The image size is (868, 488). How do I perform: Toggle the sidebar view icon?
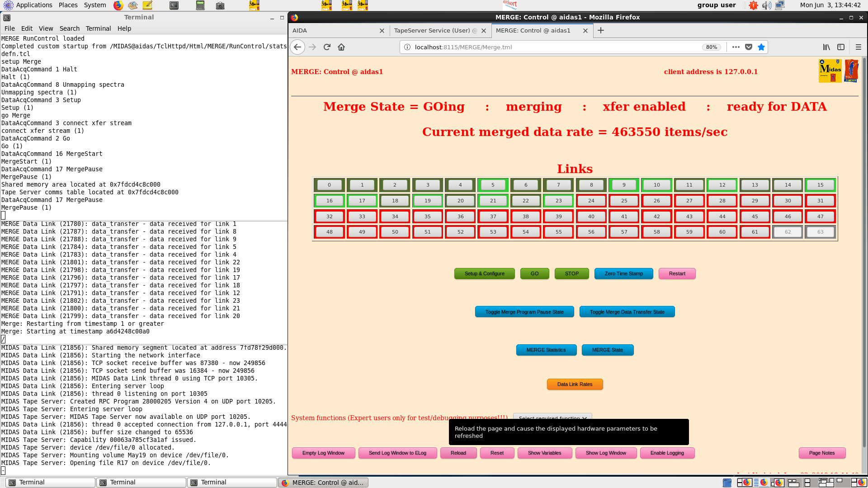(841, 47)
